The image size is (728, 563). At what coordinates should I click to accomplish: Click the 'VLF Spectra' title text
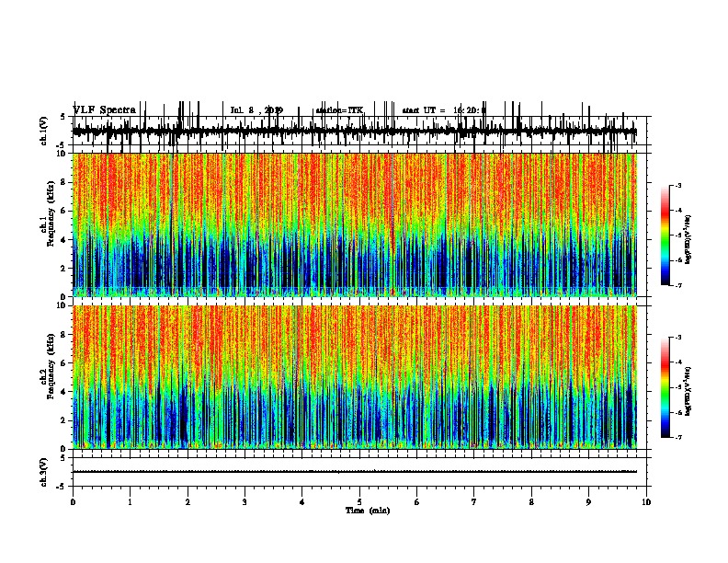click(x=105, y=109)
